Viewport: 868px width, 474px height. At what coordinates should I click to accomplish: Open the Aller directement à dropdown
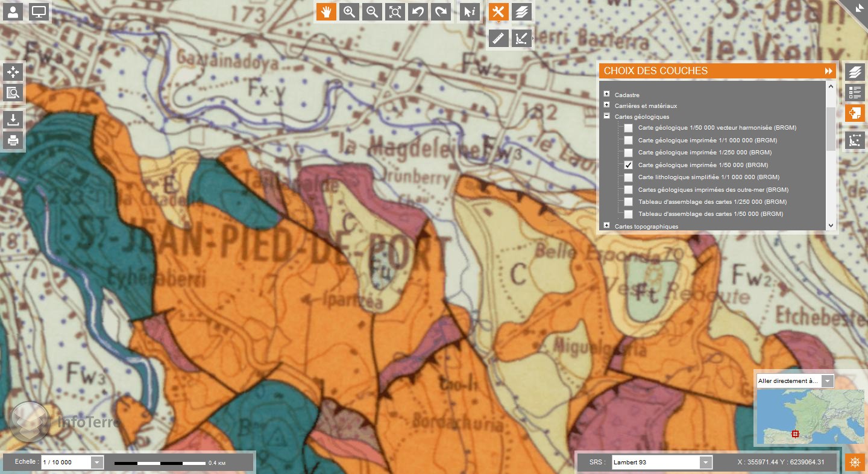tap(828, 381)
